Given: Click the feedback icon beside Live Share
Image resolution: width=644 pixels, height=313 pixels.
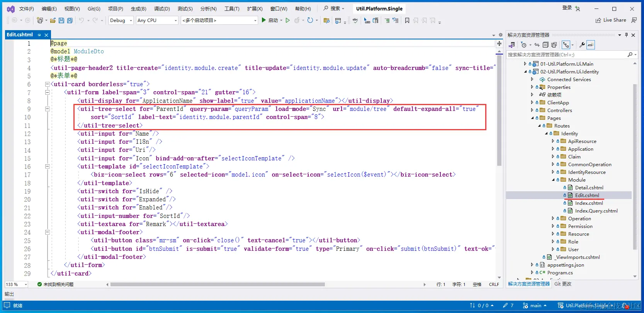Looking at the screenshot, I should (634, 20).
